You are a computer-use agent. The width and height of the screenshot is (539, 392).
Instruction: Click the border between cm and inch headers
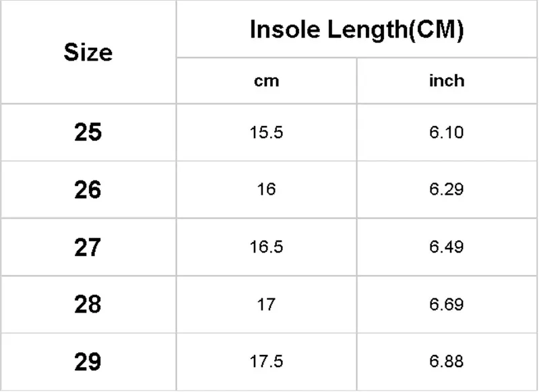[357, 81]
